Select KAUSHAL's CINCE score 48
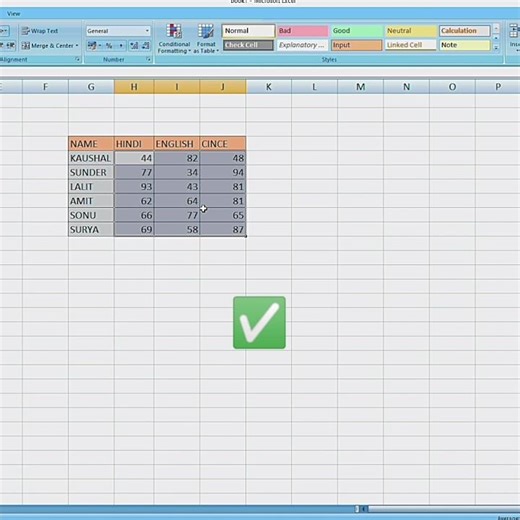The image size is (520, 520). pyautogui.click(x=223, y=158)
